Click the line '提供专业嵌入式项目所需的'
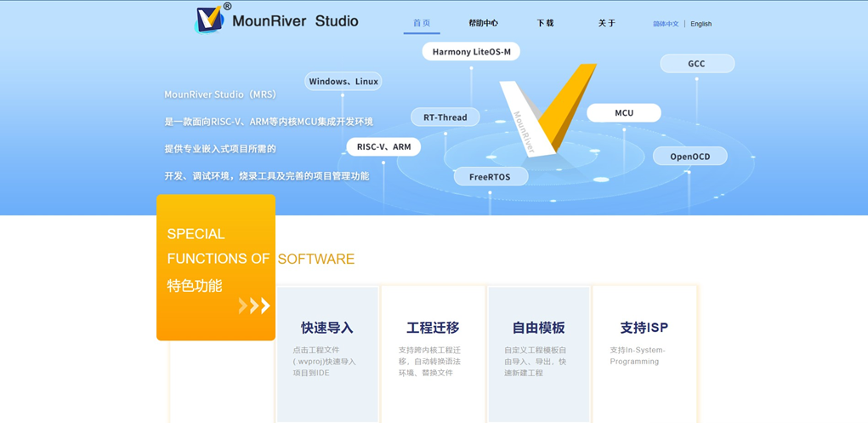This screenshot has height=423, width=868. [220, 149]
